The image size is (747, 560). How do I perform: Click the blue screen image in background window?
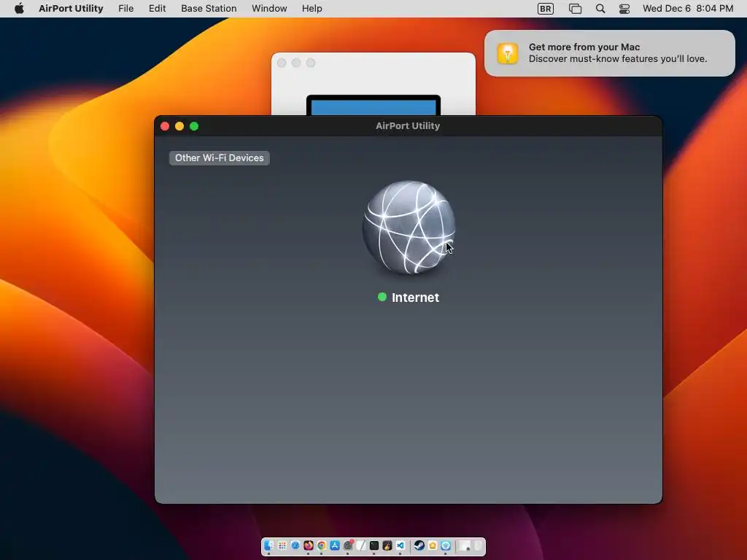coord(373,107)
